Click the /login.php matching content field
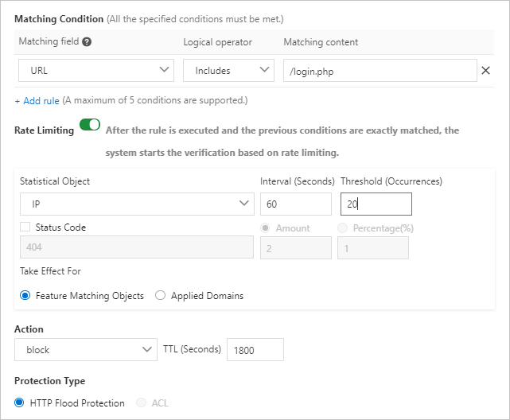Image resolution: width=510 pixels, height=420 pixels. point(380,71)
